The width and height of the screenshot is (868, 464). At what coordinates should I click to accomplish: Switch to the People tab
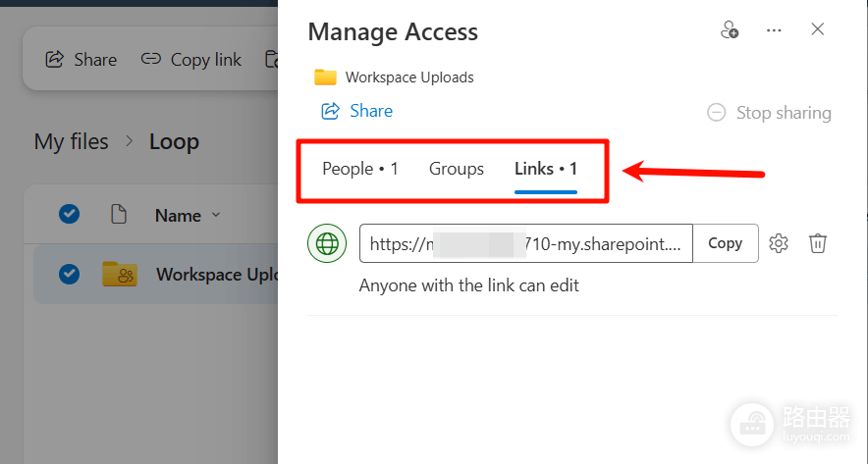pos(360,169)
